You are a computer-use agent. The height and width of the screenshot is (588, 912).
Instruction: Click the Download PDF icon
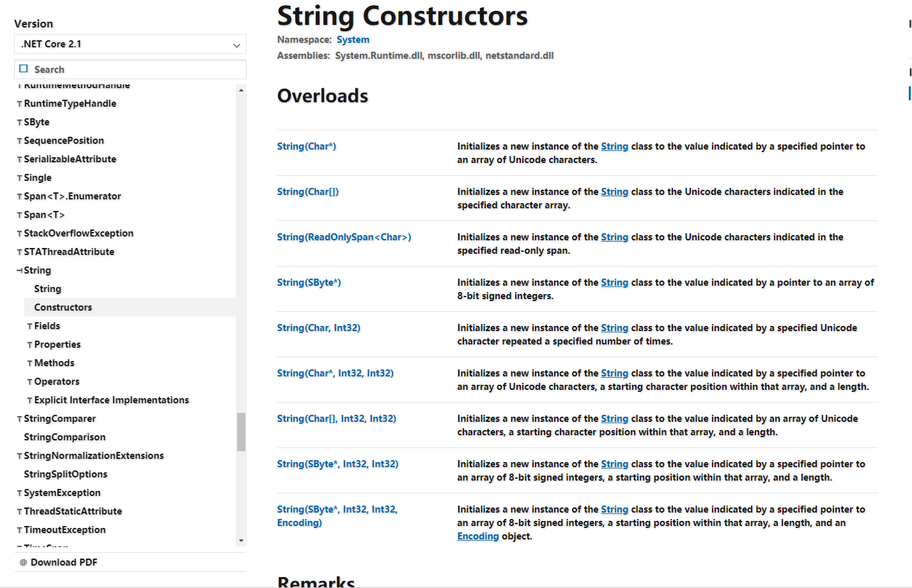[x=24, y=562]
